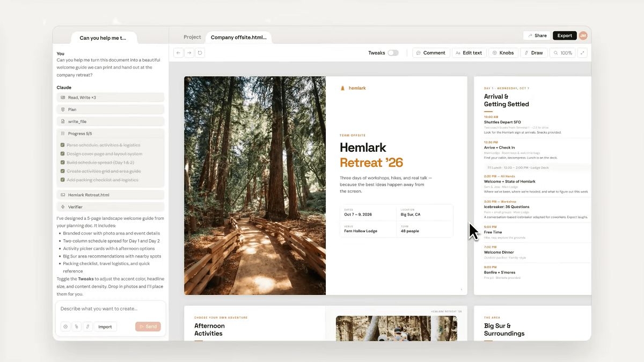Image resolution: width=644 pixels, height=362 pixels.
Task: Open the Knobs panel
Action: click(503, 53)
